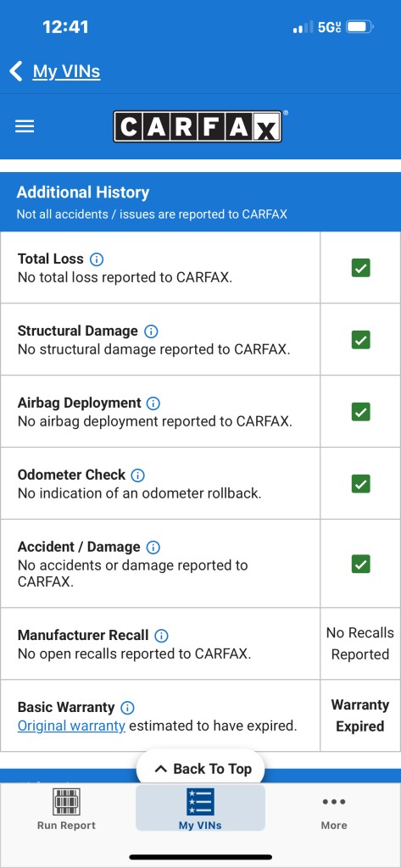Tap the Warranty Expired status cell
401x868 pixels.
pyautogui.click(x=360, y=715)
